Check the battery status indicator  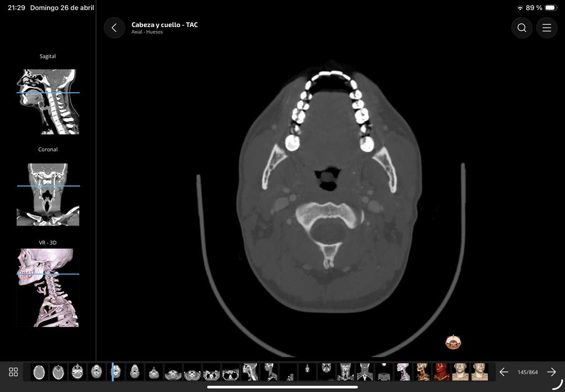pos(551,8)
